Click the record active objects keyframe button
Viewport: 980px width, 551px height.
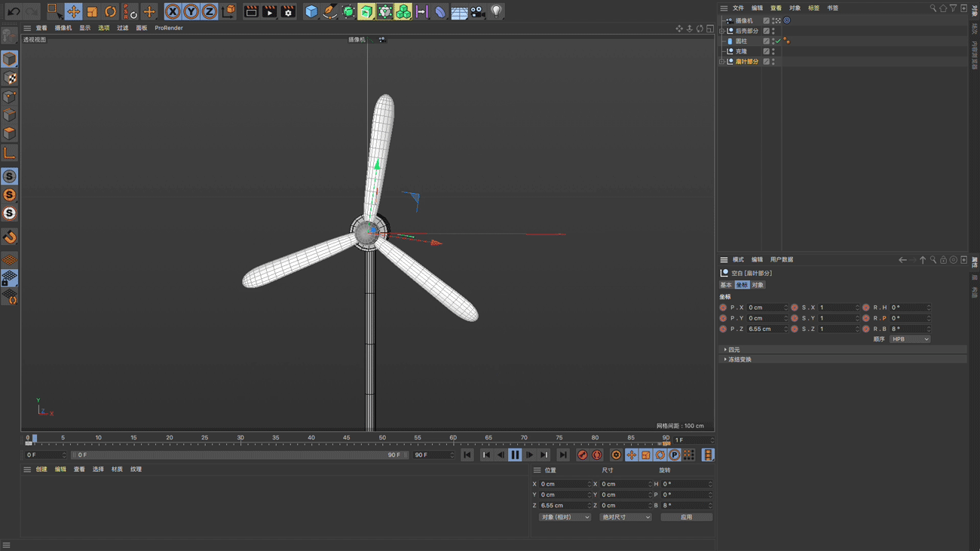coord(582,455)
